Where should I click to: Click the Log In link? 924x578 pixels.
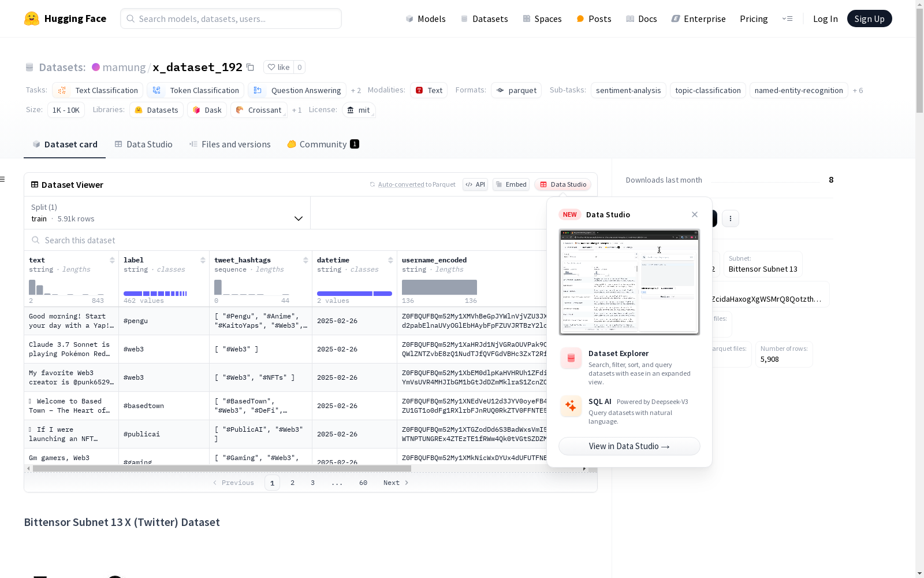coord(825,18)
